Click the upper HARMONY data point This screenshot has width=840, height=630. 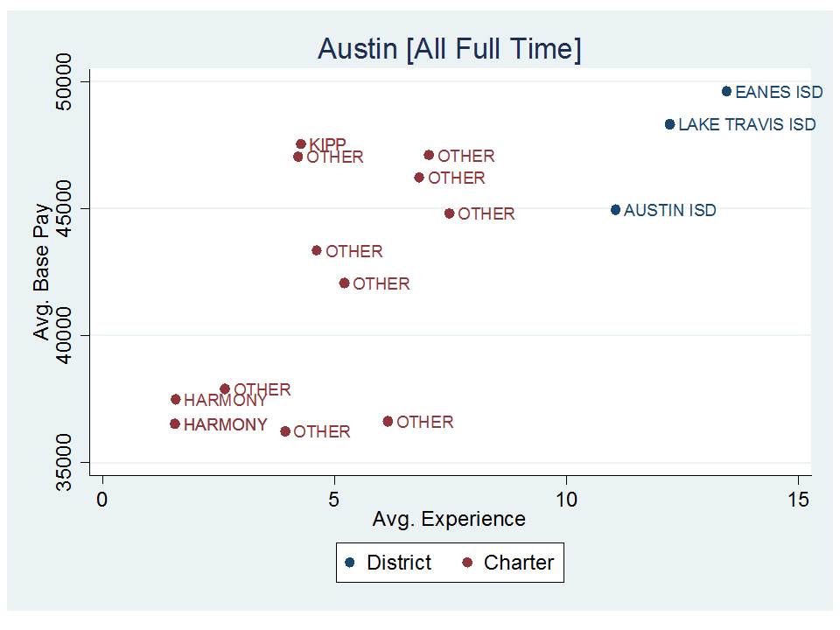click(175, 399)
